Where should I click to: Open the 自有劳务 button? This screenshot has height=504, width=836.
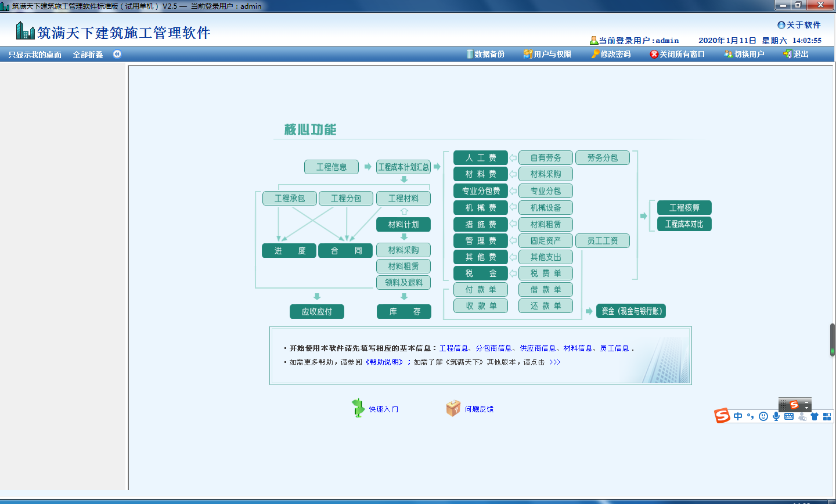point(546,158)
